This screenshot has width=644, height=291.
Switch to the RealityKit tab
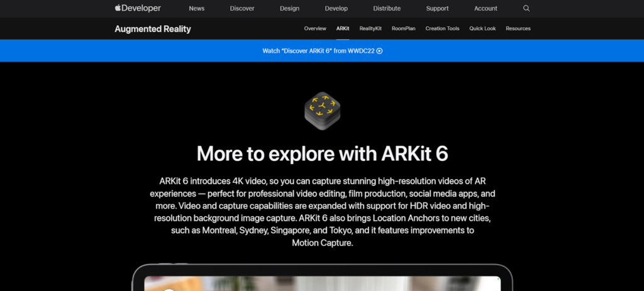370,29
